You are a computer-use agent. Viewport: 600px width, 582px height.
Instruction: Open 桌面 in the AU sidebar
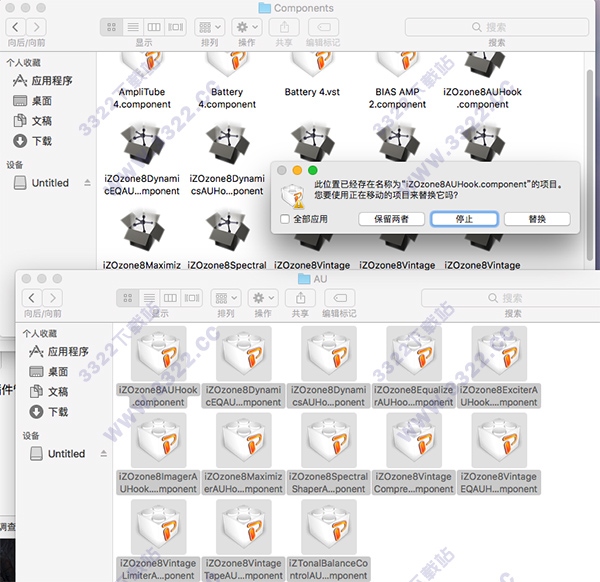click(x=49, y=372)
